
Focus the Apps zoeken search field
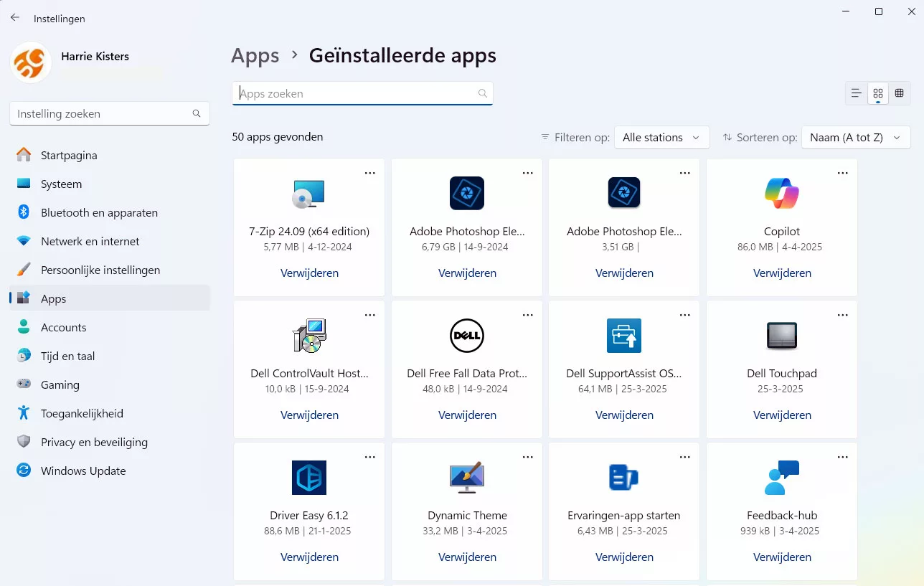[362, 93]
